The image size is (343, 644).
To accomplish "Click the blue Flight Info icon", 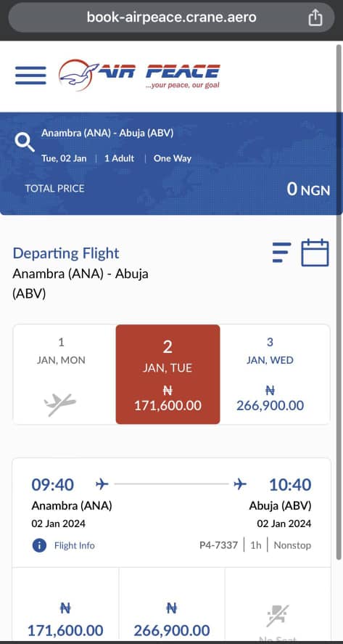I will coord(39,545).
